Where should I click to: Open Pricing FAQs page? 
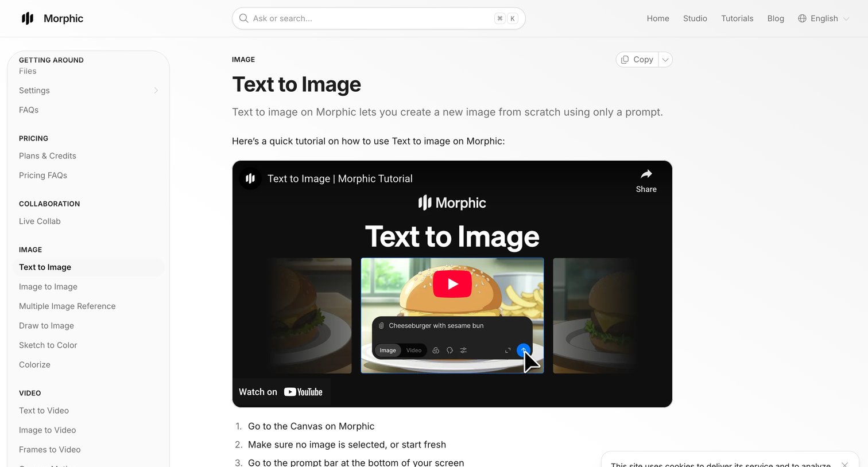(x=43, y=176)
